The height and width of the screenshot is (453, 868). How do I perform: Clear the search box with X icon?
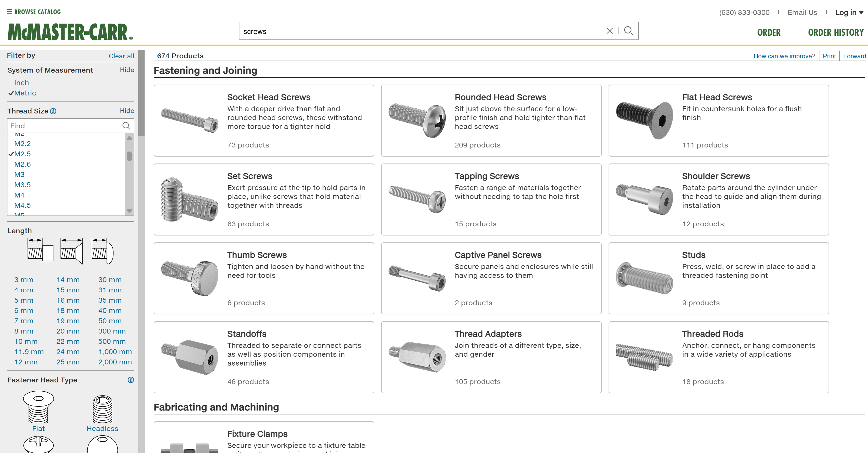(609, 31)
